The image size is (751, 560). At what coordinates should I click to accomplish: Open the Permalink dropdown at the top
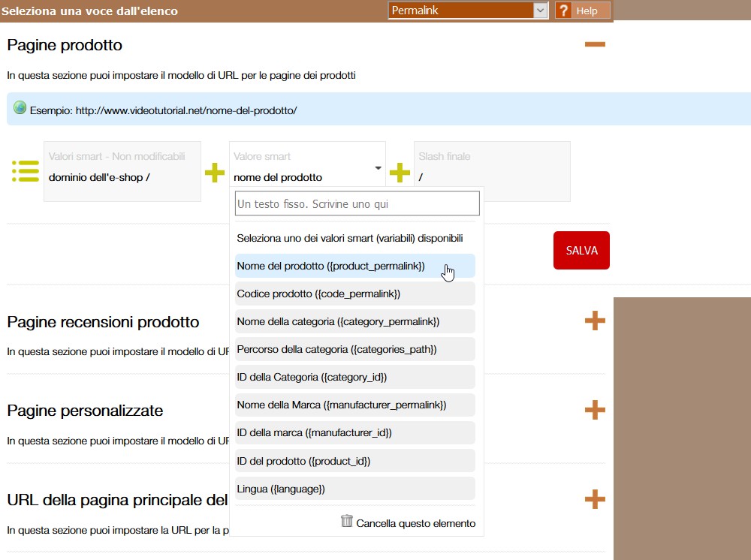click(x=468, y=11)
